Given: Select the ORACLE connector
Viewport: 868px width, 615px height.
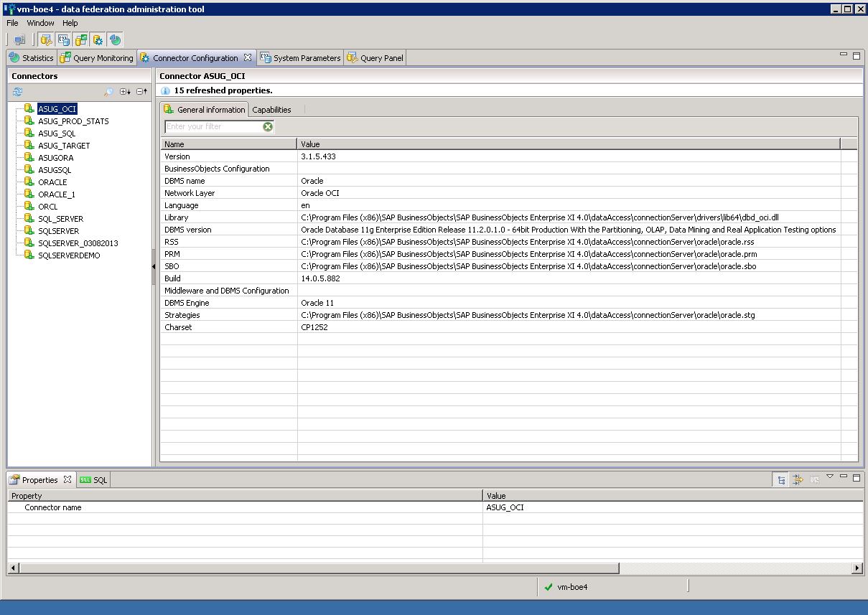Looking at the screenshot, I should pos(52,182).
